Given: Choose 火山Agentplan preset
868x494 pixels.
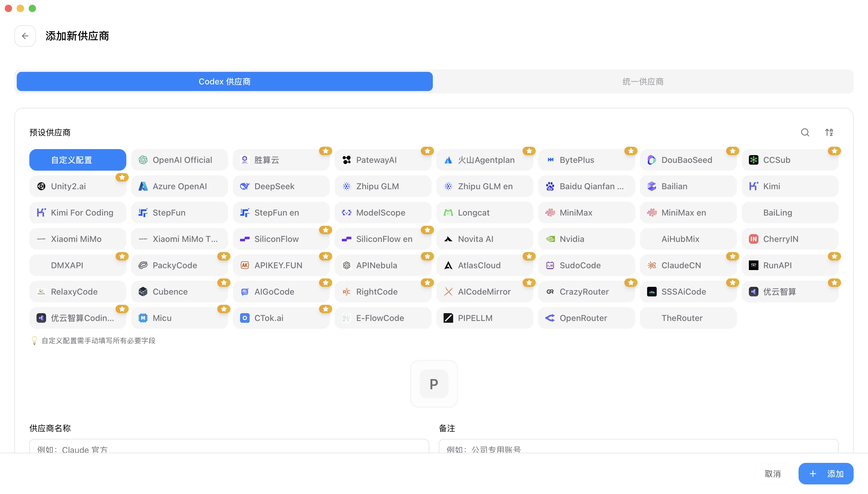Looking at the screenshot, I should 485,160.
